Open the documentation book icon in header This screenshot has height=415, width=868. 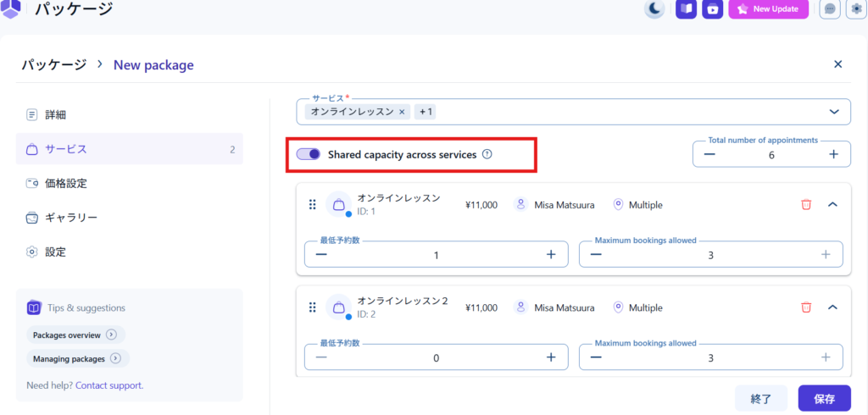[686, 9]
